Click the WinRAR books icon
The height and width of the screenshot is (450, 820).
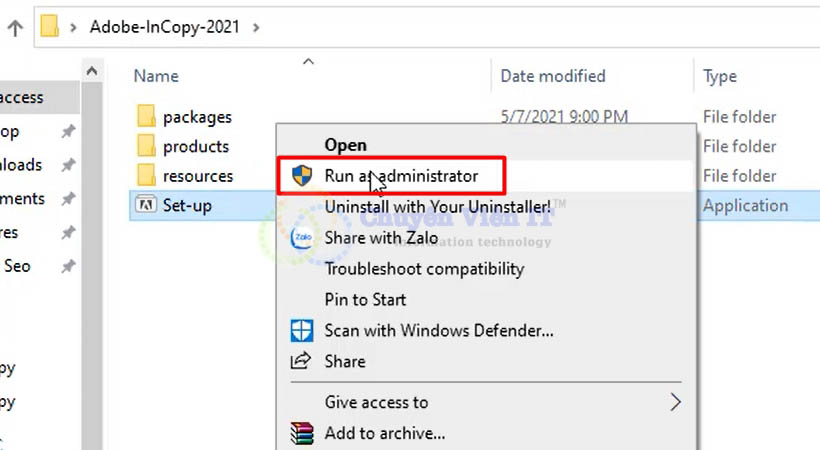tap(301, 433)
